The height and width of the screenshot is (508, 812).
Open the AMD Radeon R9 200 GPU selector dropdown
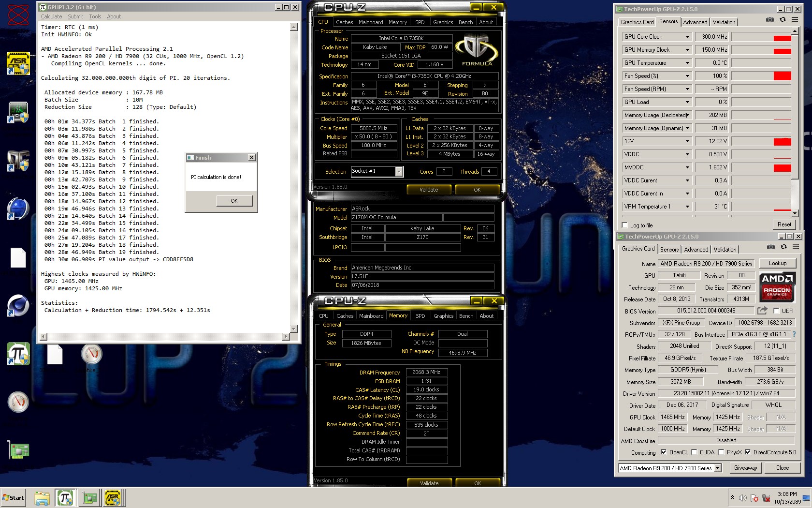pyautogui.click(x=718, y=468)
